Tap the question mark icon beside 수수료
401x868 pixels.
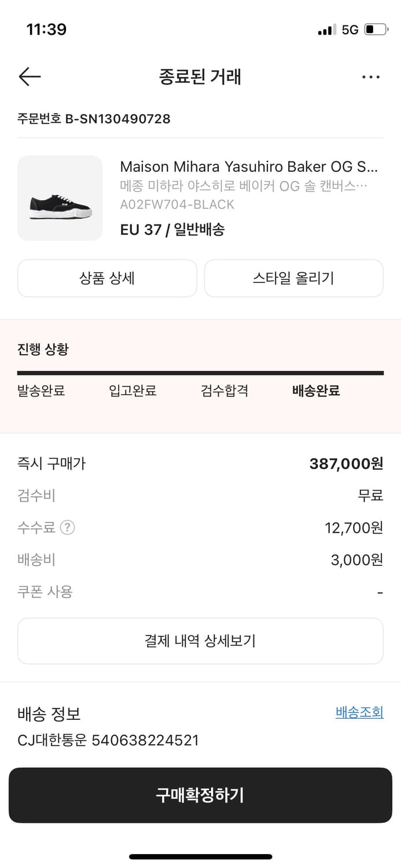(68, 527)
